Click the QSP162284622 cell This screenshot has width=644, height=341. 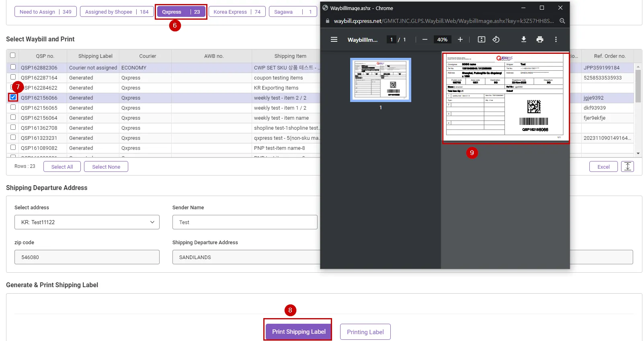43,88
